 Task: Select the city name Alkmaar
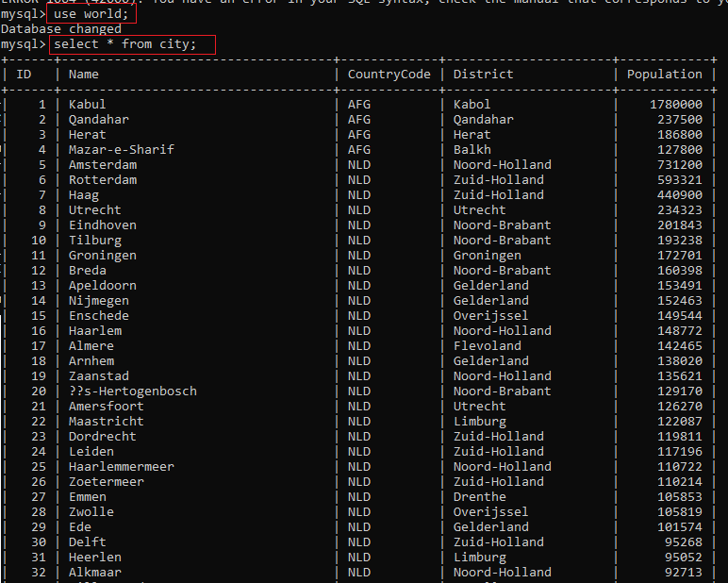[95, 573]
